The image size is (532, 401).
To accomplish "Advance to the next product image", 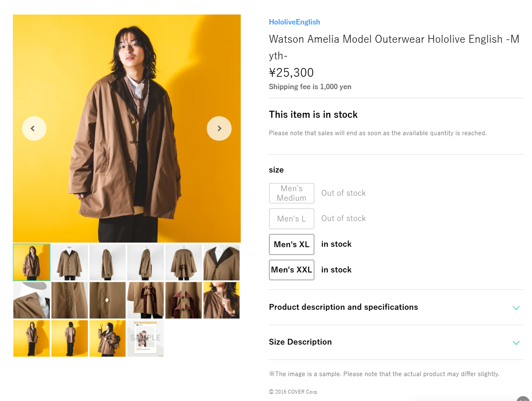I will [219, 129].
